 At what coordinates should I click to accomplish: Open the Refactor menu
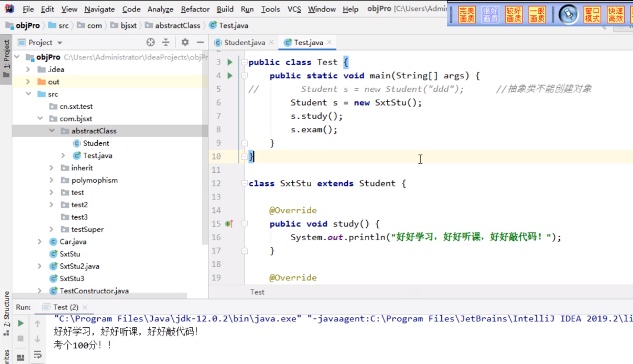pyautogui.click(x=196, y=9)
